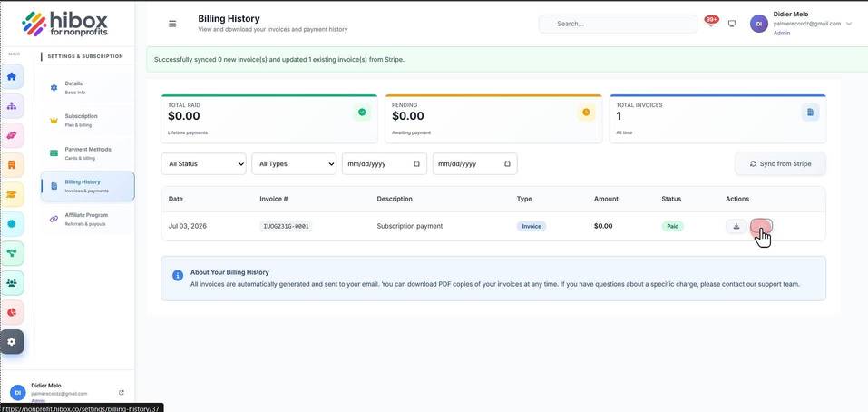Click the external link icon near bottom profile
The height and width of the screenshot is (412, 868).
click(122, 393)
